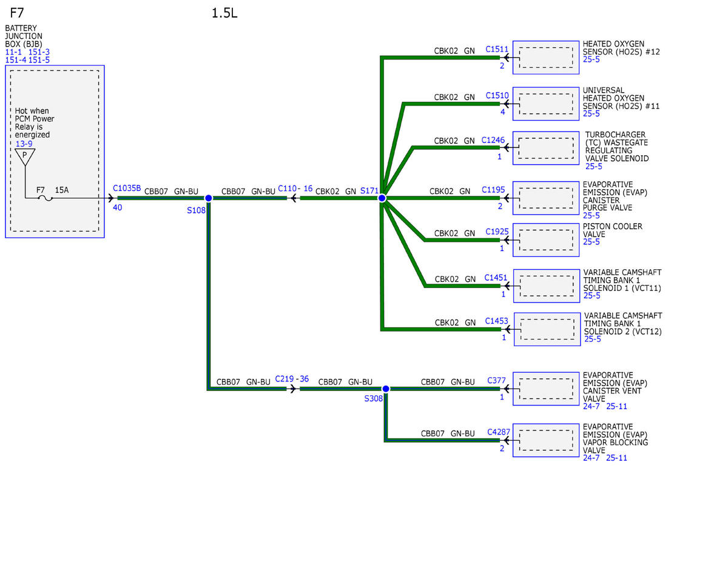Select the '15A' fuse rating text
The width and height of the screenshot is (728, 562).
point(62,190)
